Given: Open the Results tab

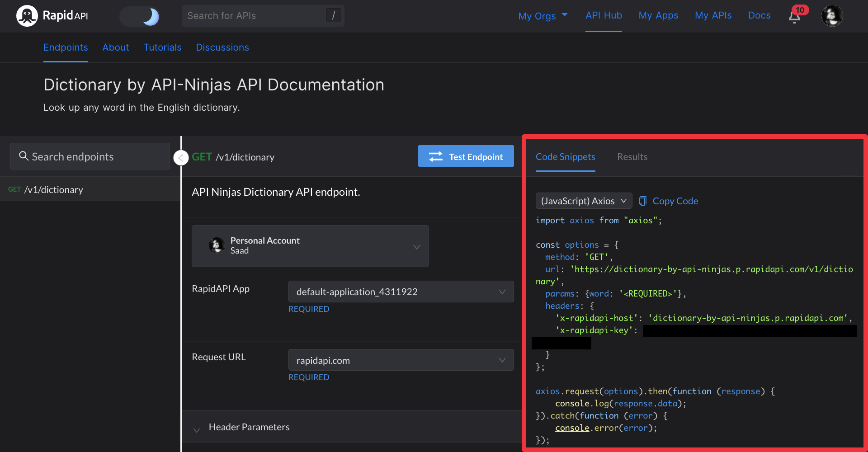Looking at the screenshot, I should coord(632,157).
